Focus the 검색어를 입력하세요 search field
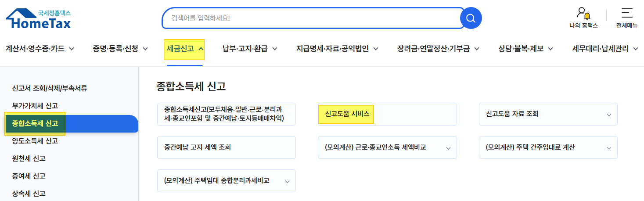 pos(313,18)
